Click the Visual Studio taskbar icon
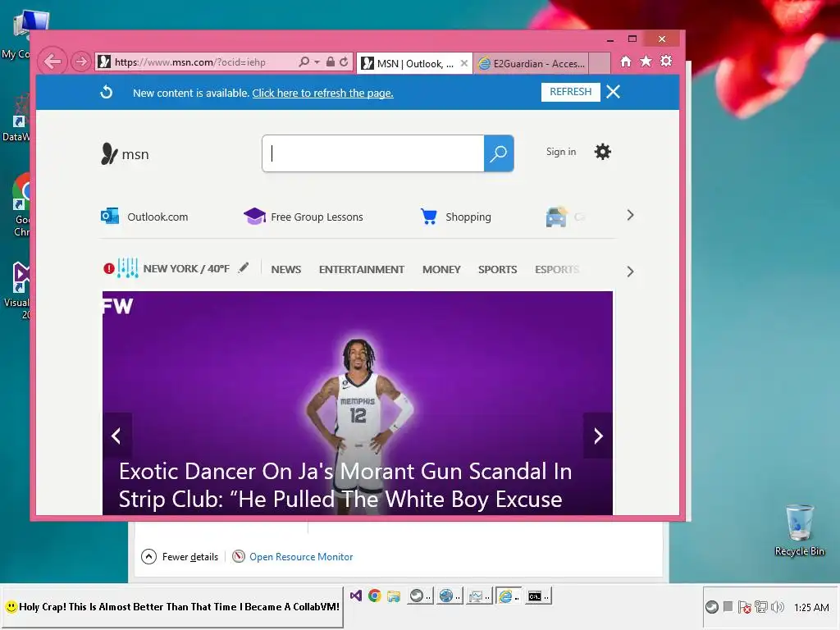The image size is (840, 630). click(x=356, y=596)
